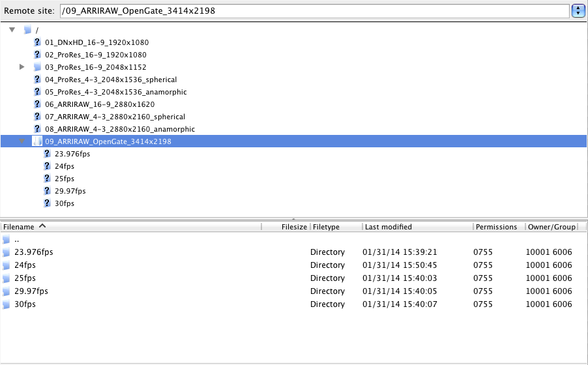Screen dimensions: 588x365
Task: Select 04_ProRes_4-3_2048x1536_spherical in the tree
Action: click(x=111, y=80)
